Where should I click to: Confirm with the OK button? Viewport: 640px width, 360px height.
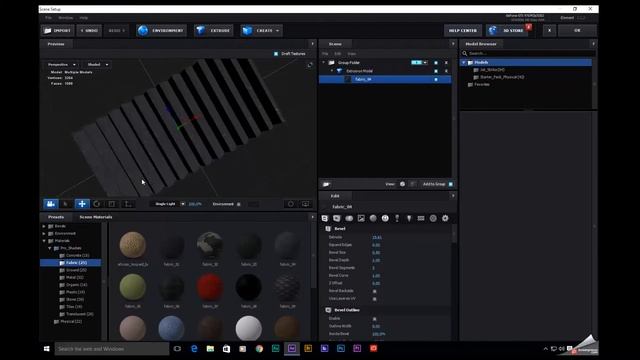(577, 31)
